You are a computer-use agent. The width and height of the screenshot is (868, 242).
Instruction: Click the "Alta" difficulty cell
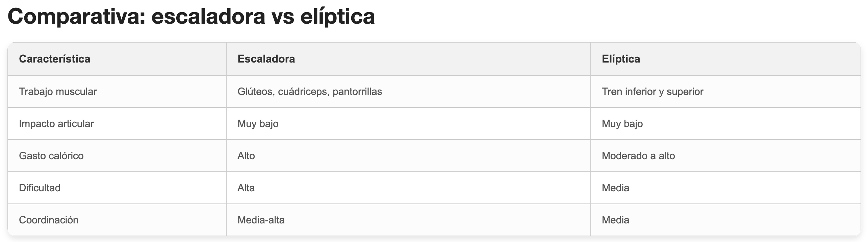[x=246, y=188]
